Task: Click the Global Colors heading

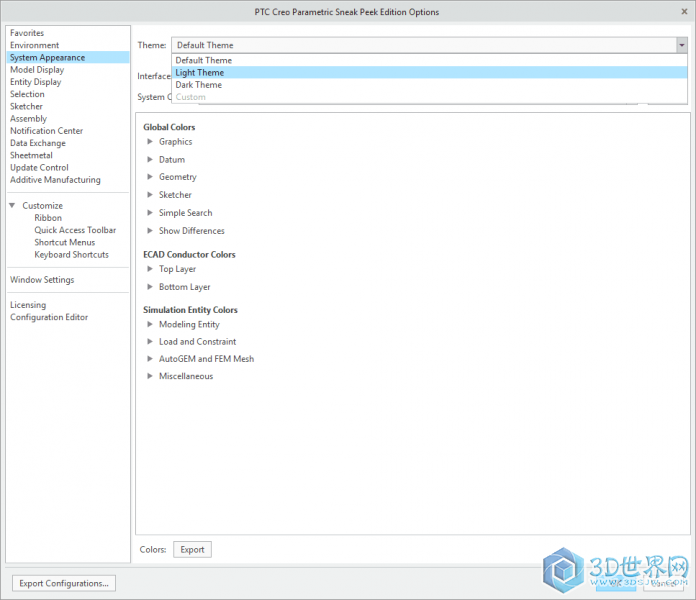Action: coord(169,127)
